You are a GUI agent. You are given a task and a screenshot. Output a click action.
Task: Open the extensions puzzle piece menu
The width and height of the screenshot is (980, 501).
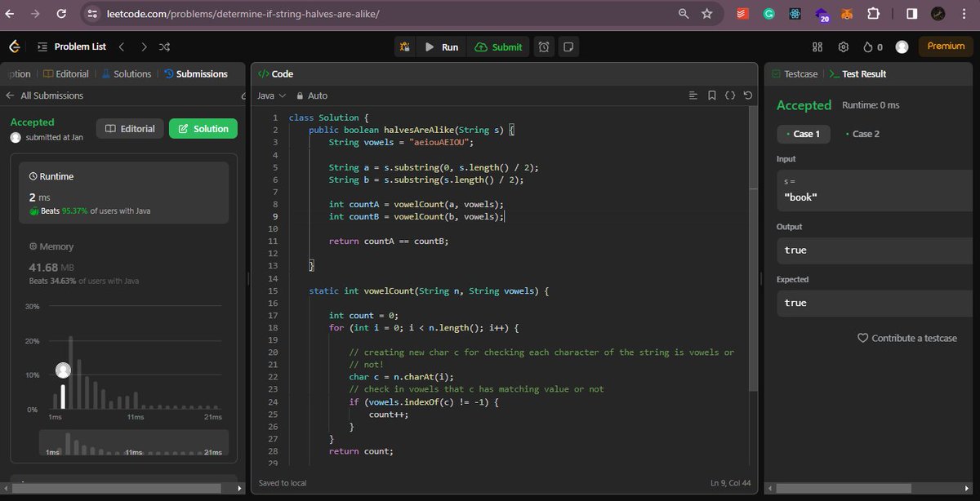(x=873, y=14)
